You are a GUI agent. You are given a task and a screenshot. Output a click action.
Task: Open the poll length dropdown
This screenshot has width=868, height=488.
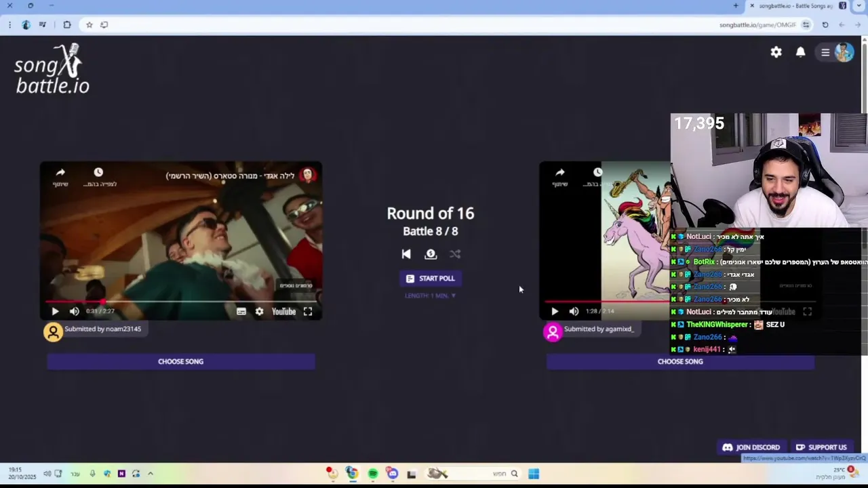tap(430, 296)
